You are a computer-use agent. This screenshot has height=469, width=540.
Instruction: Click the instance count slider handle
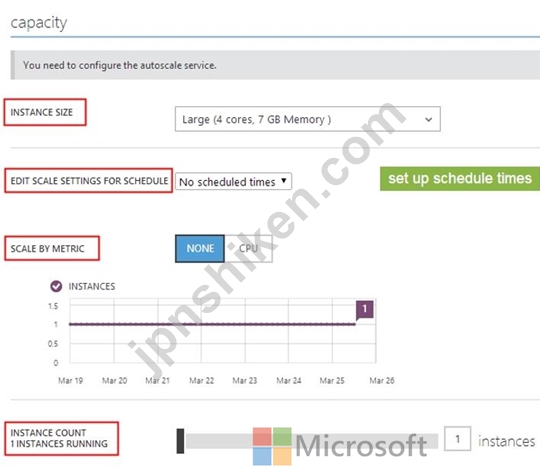pos(180,441)
